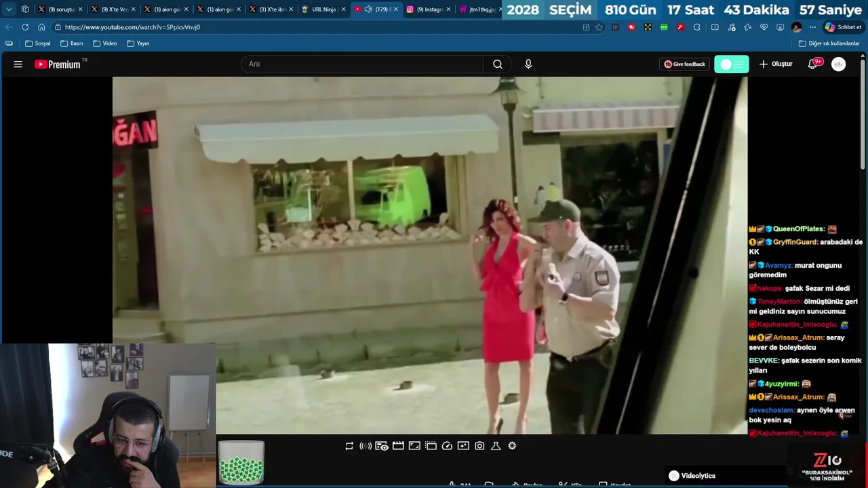The image size is (868, 488).
Task: Open browser settings three-dot menu
Action: click(x=812, y=27)
